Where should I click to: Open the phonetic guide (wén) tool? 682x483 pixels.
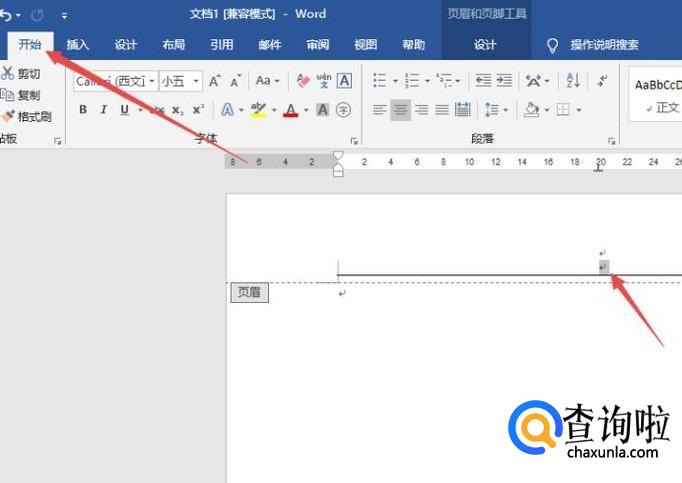(x=324, y=80)
